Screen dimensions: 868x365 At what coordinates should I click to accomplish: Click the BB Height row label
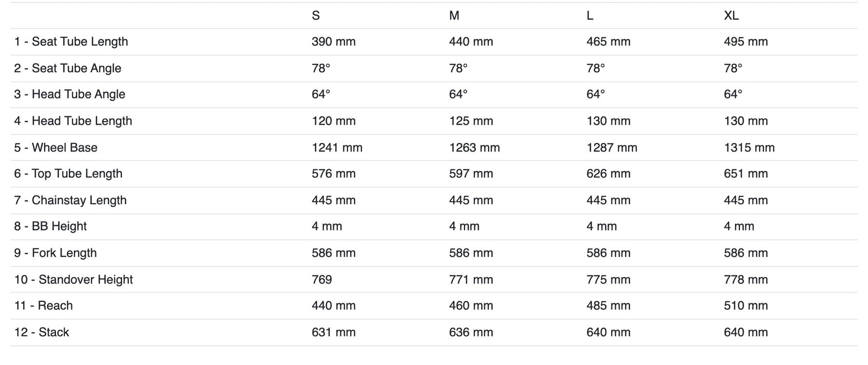[50, 227]
